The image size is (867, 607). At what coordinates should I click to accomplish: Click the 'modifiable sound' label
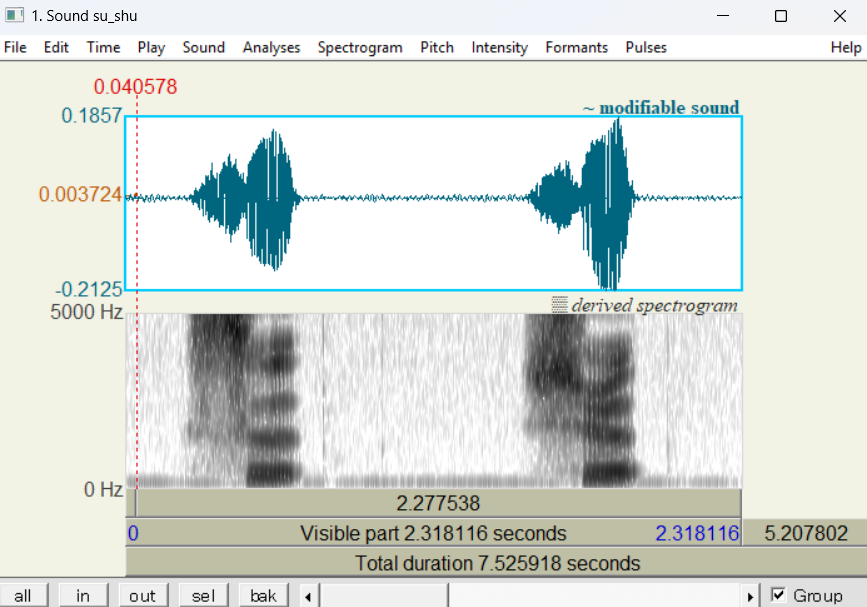coord(669,107)
